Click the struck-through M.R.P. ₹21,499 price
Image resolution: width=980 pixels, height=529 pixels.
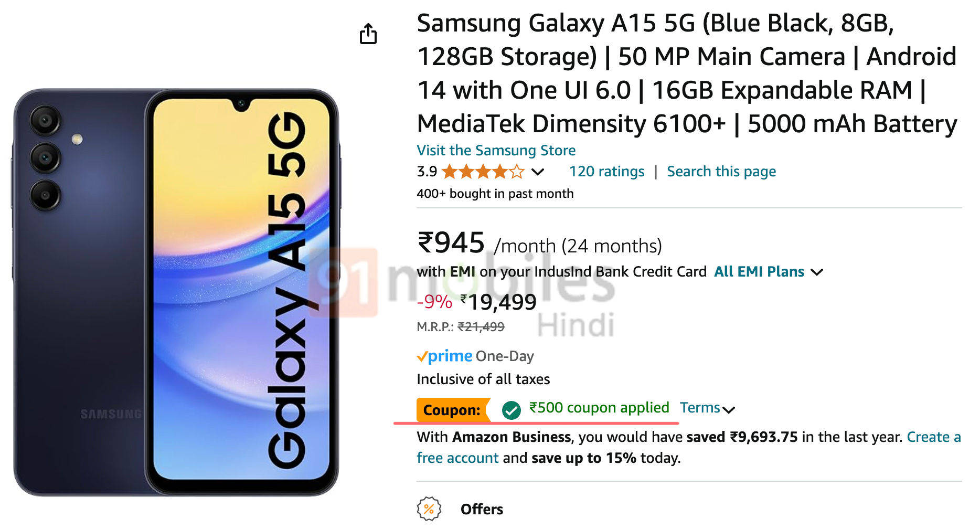pos(481,327)
